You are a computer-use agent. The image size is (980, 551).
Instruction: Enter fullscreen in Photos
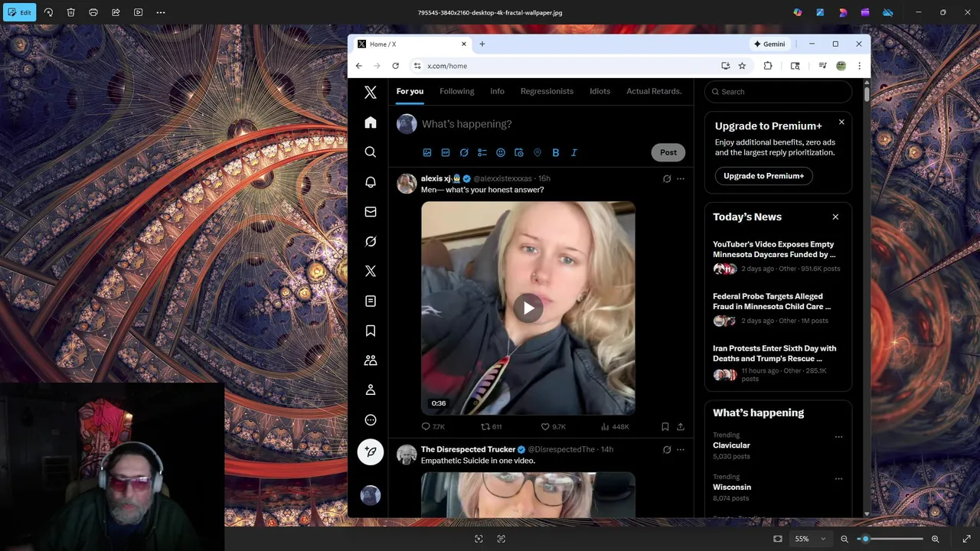966,539
